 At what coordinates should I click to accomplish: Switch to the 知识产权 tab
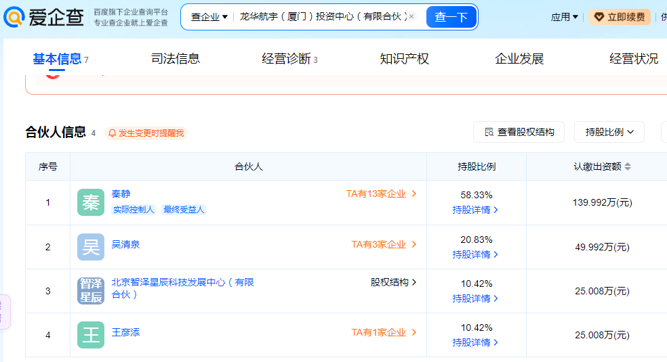[404, 59]
